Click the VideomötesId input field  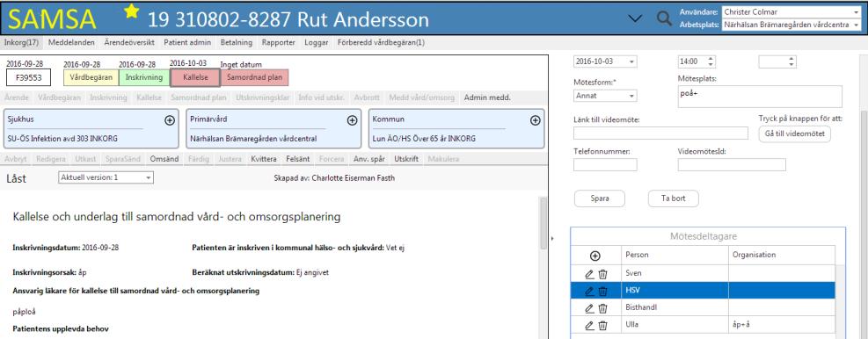pos(732,164)
